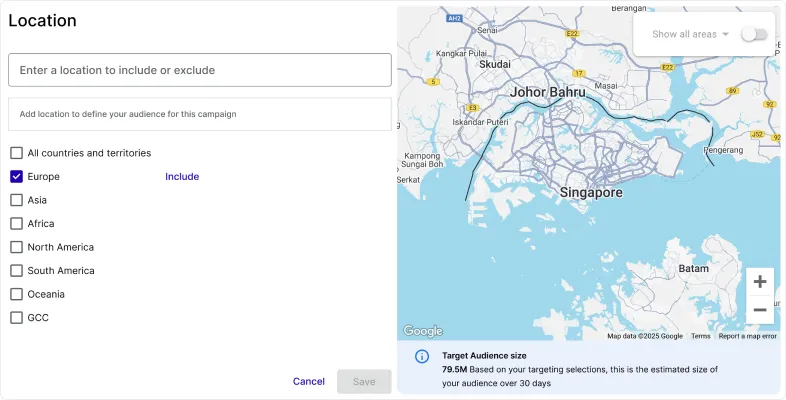Click the Save button
The width and height of the screenshot is (786, 400).
364,381
